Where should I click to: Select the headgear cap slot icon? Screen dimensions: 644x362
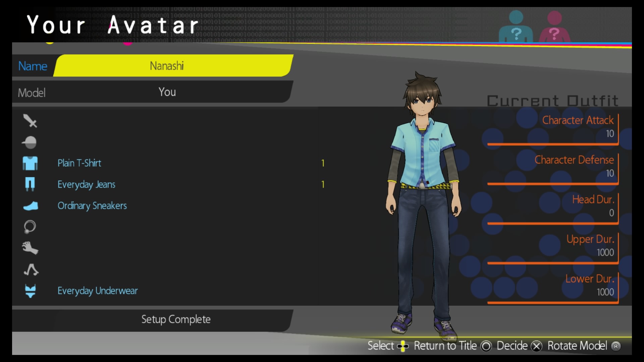coord(30,142)
